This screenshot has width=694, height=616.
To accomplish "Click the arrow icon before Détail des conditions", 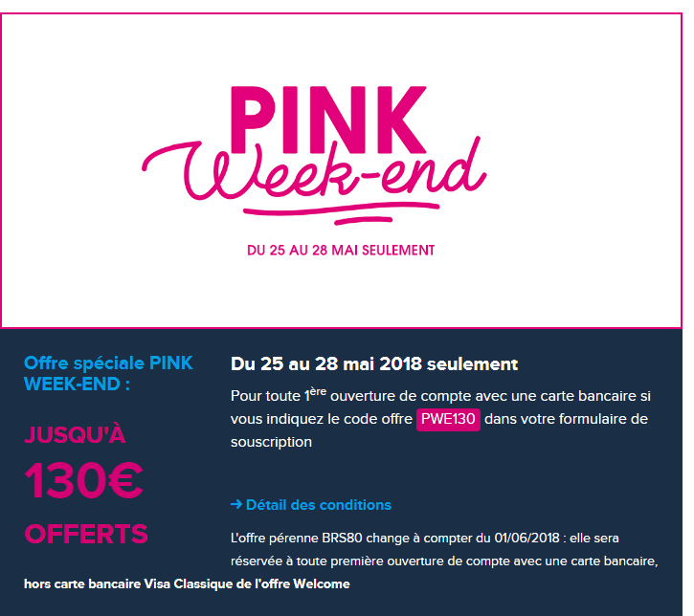I will (x=236, y=505).
